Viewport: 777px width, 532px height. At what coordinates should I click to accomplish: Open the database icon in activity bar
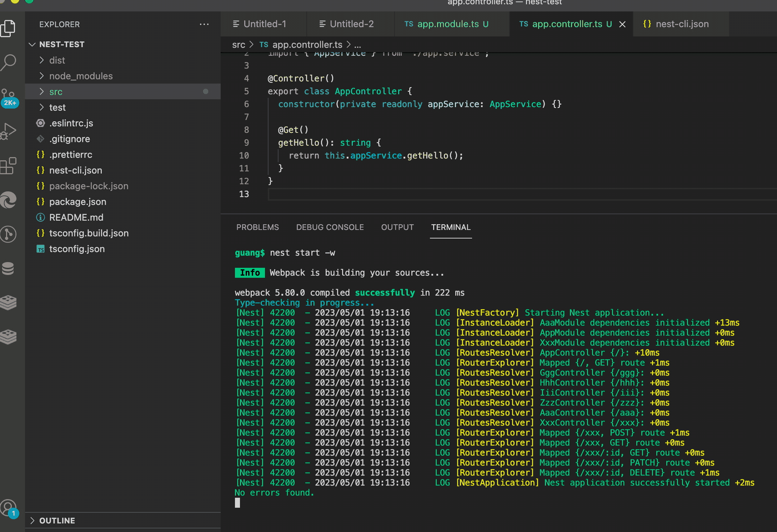(9, 268)
